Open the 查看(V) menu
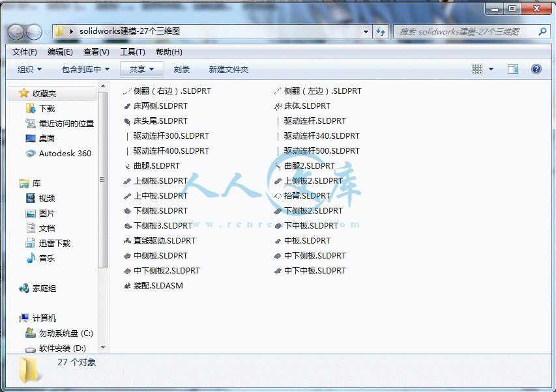The width and height of the screenshot is (556, 392). point(96,52)
